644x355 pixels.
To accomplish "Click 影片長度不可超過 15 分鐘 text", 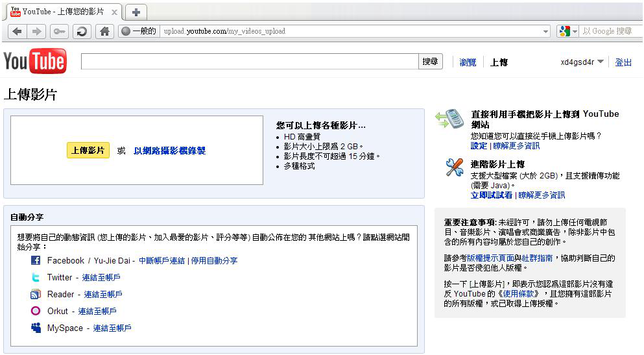I will pyautogui.click(x=332, y=156).
